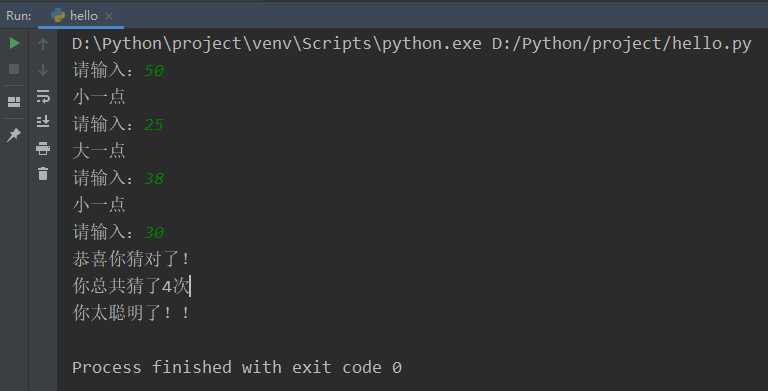Click the python.exe interpreter path text
This screenshot has height=391, width=768.
pos(277,44)
